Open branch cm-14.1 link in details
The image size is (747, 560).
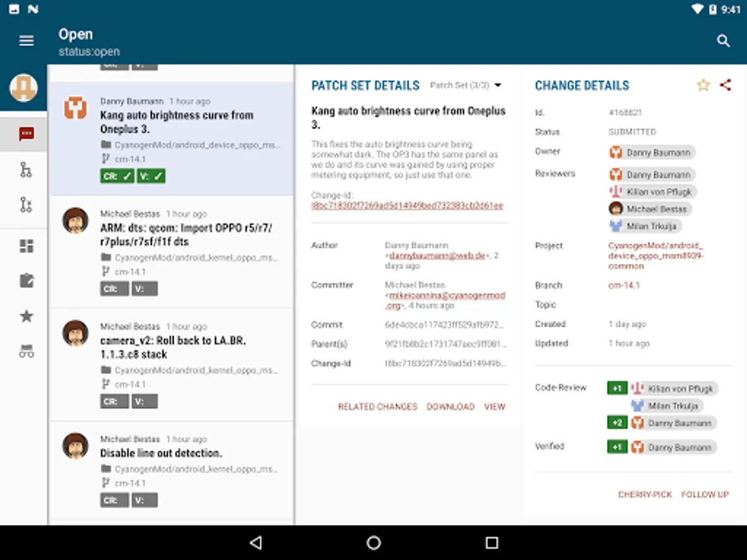click(x=624, y=286)
